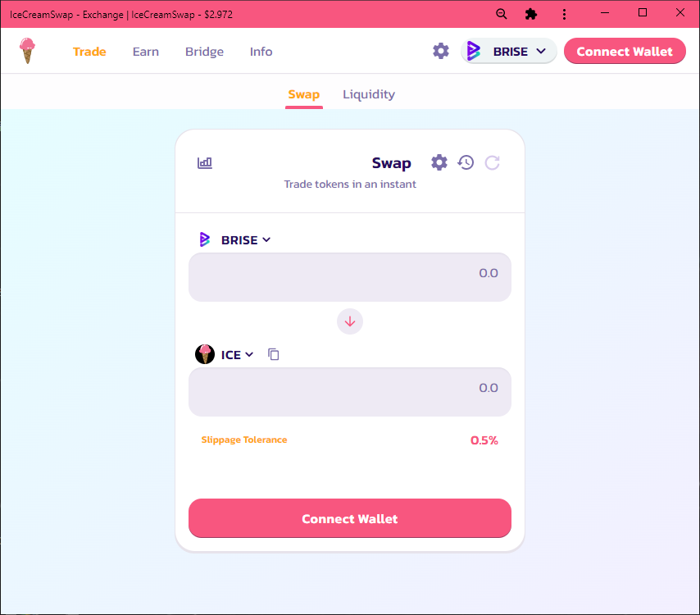
Task: Expand ICE output token selector
Action: pos(238,354)
